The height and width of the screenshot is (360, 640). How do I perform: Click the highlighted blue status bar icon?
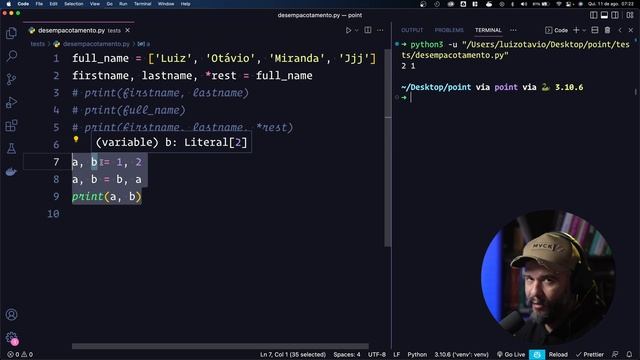537,354
